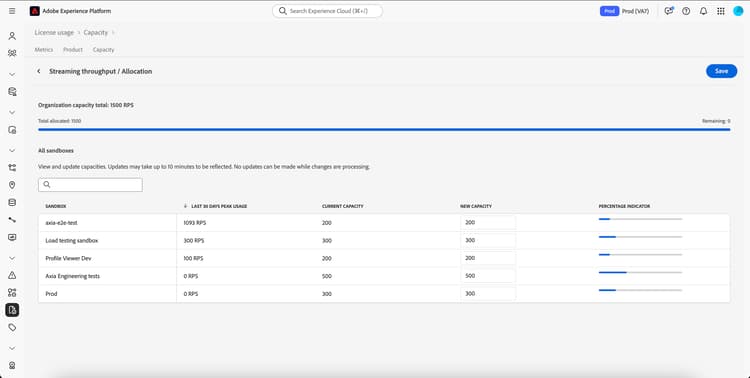Edit new capacity for Profile Viewer Dev
This screenshot has height=378, width=750.
click(x=488, y=258)
